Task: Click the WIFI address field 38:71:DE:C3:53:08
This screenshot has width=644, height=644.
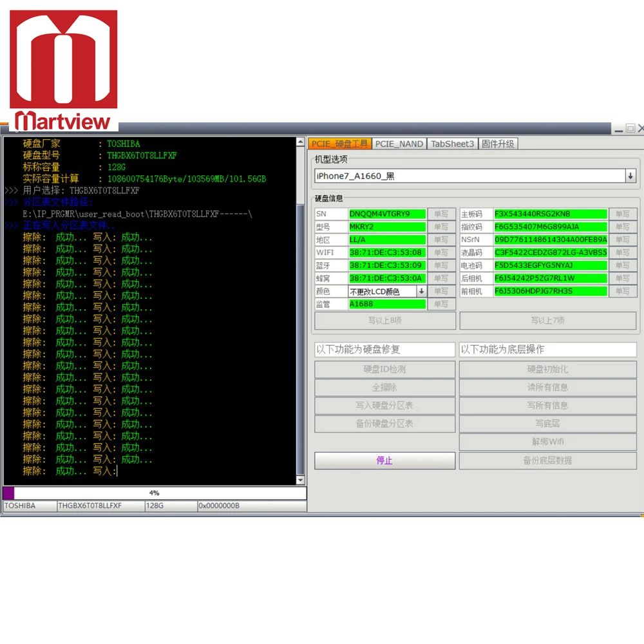Action: point(387,252)
